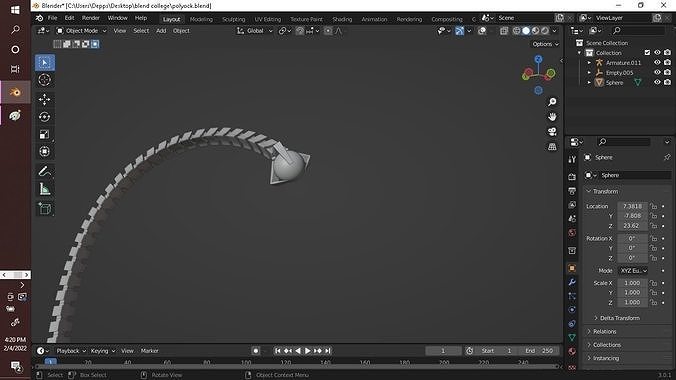Click the End frame 250 field
Screen dimensions: 676x380
click(x=539, y=351)
